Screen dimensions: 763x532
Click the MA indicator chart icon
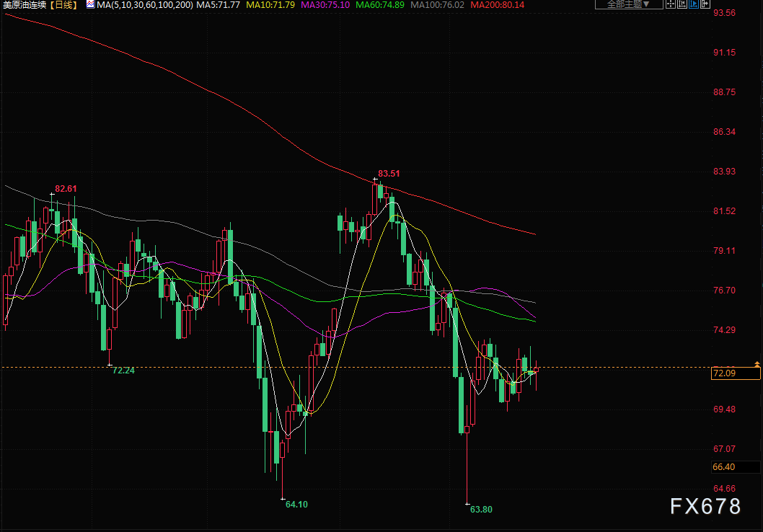(x=91, y=4)
